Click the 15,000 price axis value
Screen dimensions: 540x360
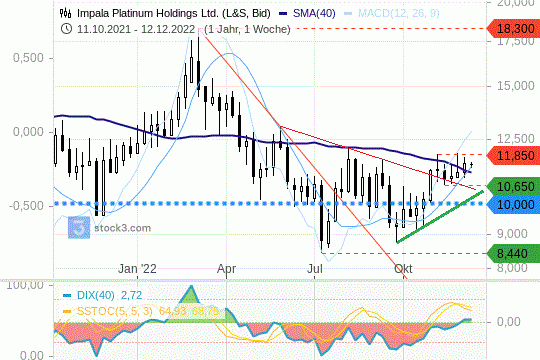tap(516, 86)
